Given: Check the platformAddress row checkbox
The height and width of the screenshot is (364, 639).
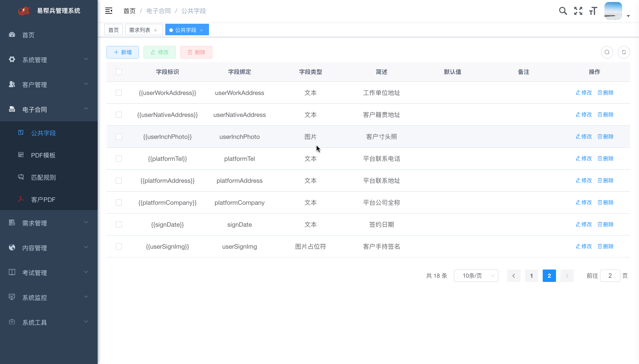Looking at the screenshot, I should [x=119, y=181].
